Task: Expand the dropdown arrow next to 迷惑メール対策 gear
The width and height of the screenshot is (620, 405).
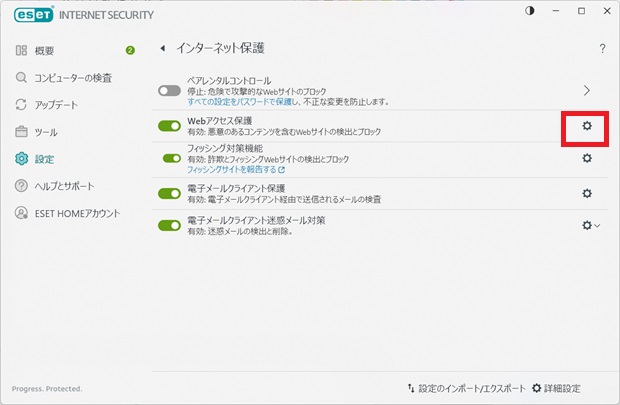Action: tap(597, 226)
